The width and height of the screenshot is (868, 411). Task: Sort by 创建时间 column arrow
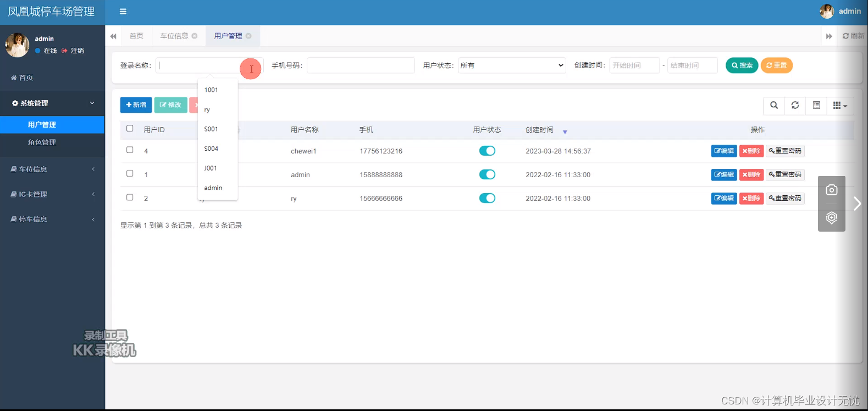[x=565, y=132]
